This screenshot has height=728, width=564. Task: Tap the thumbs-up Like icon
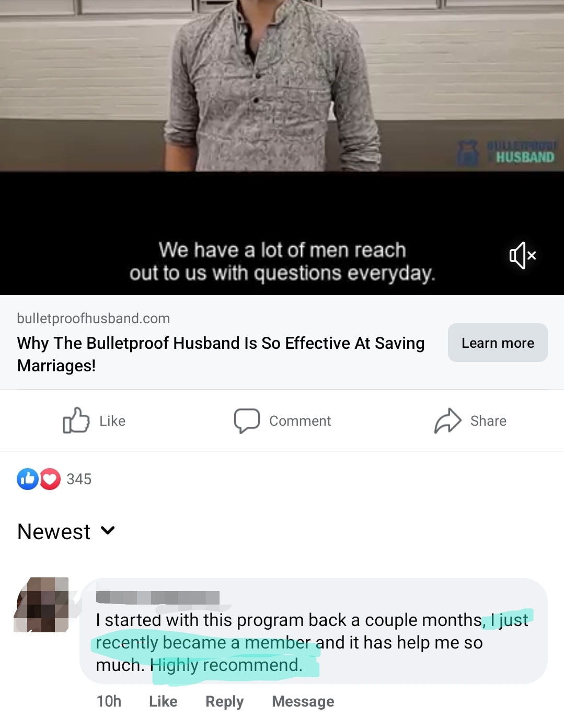(76, 420)
